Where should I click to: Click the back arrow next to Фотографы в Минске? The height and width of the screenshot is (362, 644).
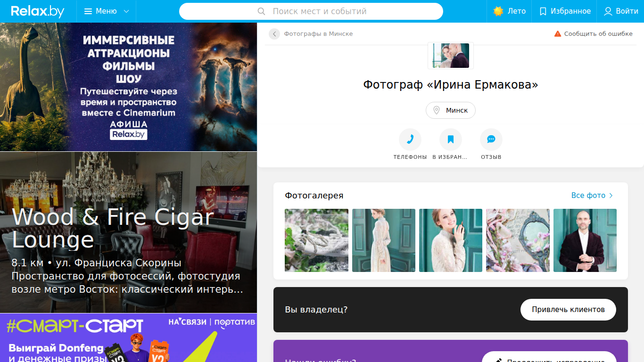tap(274, 34)
